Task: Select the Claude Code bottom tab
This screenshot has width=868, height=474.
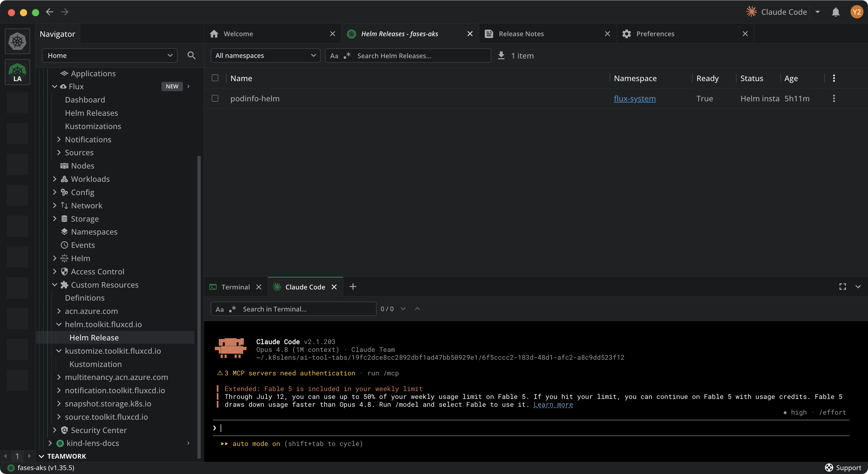Action: 305,287
